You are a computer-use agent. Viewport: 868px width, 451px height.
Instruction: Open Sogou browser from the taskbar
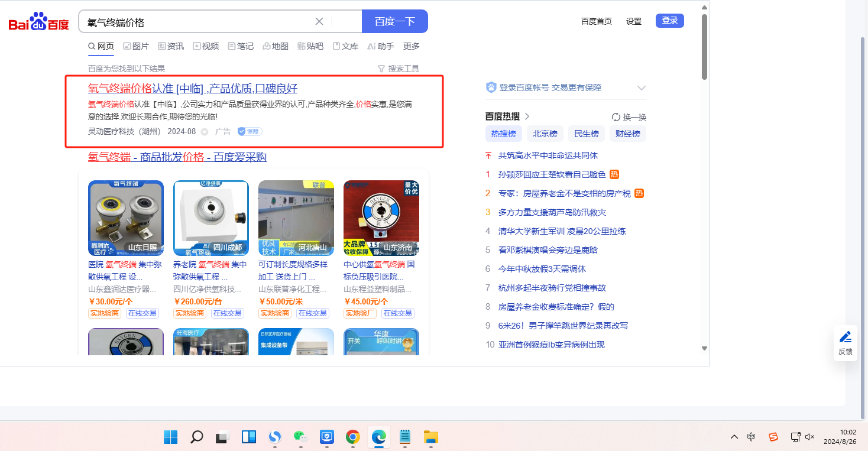275,437
